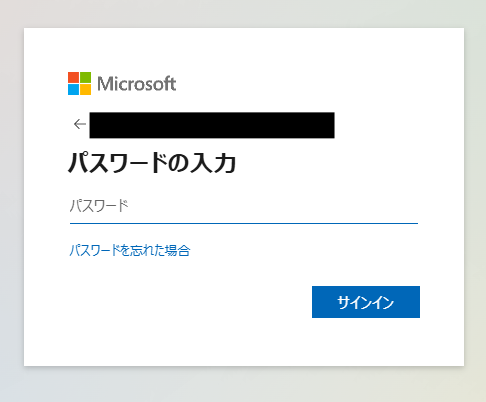
Task: Click the blue サインイン button
Action: [x=366, y=302]
